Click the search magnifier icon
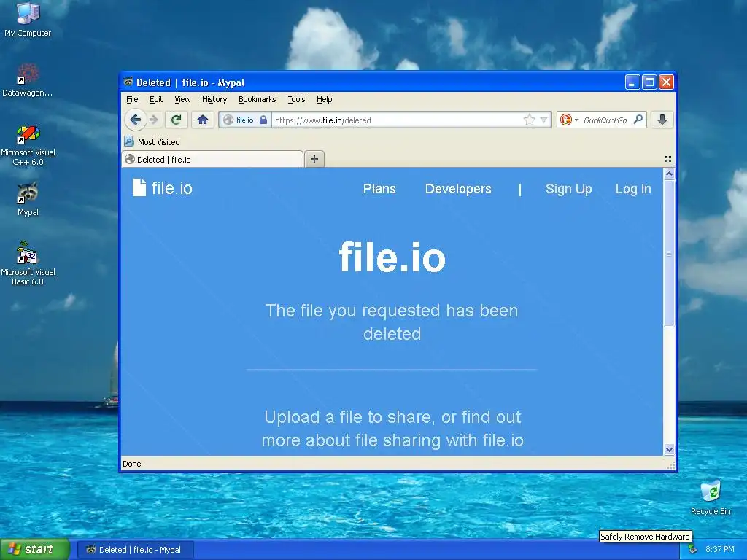This screenshot has width=747, height=560. coord(638,120)
